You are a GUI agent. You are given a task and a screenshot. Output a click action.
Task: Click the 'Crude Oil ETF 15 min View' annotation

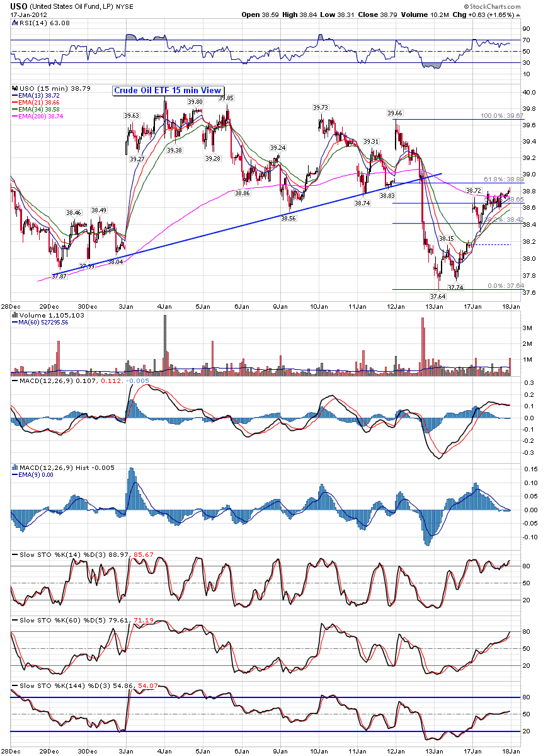click(168, 90)
